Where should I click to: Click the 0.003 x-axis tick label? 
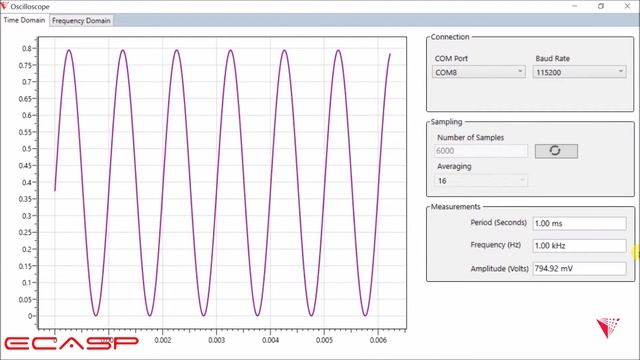tap(216, 340)
